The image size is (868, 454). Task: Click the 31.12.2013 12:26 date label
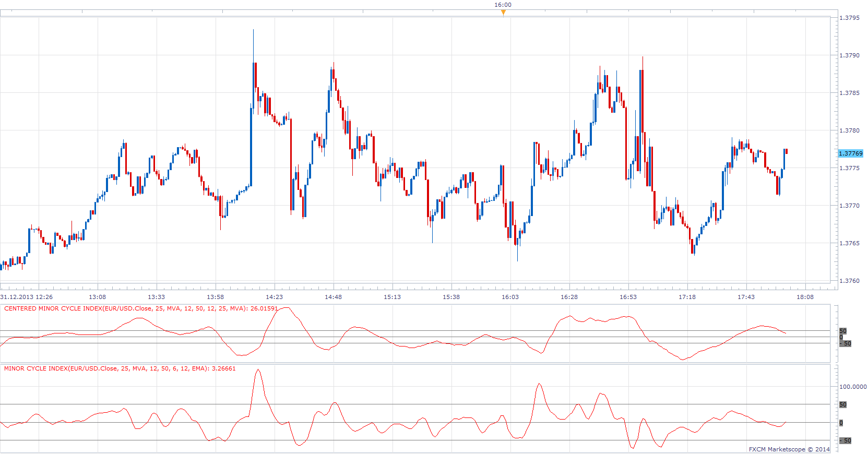27,297
